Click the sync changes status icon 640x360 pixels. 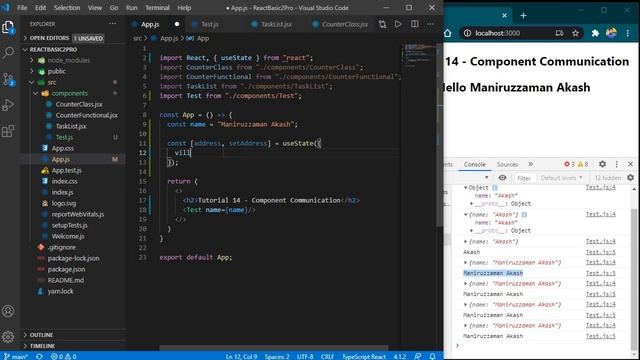pos(39,356)
